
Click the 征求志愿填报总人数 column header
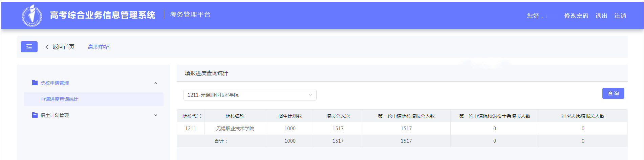(x=583, y=116)
